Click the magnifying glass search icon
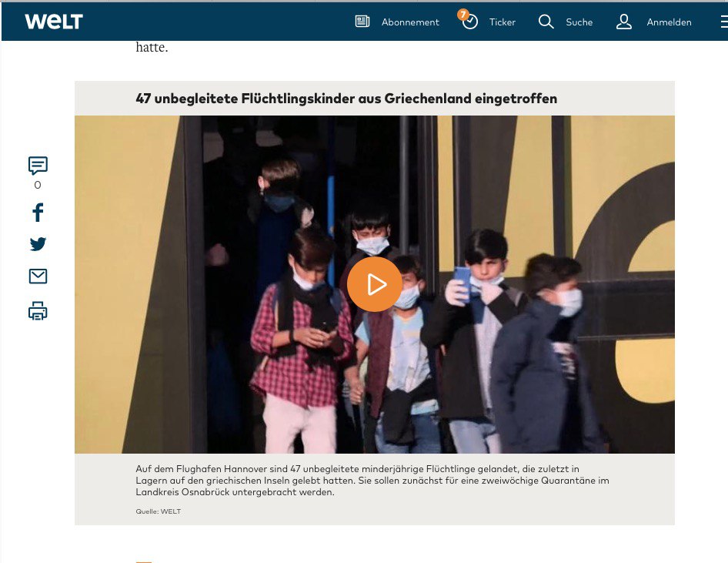The width and height of the screenshot is (728, 563). tap(546, 22)
